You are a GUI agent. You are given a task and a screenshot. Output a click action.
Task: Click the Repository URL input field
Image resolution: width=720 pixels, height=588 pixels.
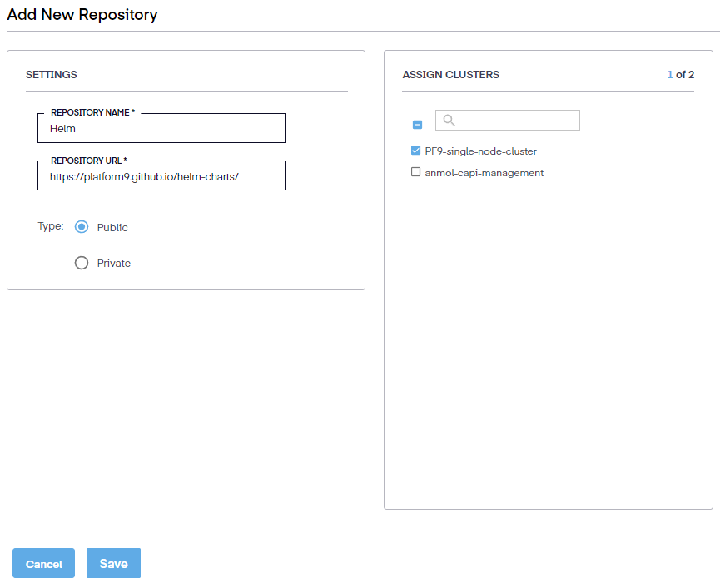point(161,176)
